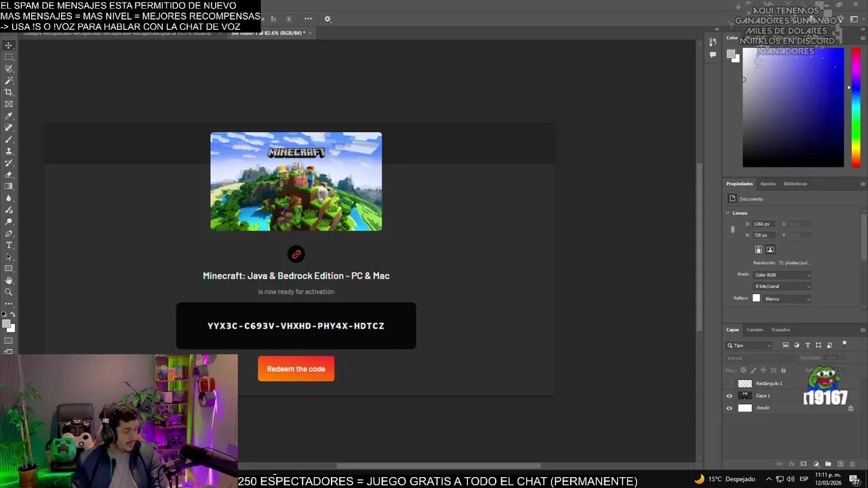
Task: Click the hue slider in Color panel
Action: pyautogui.click(x=856, y=107)
